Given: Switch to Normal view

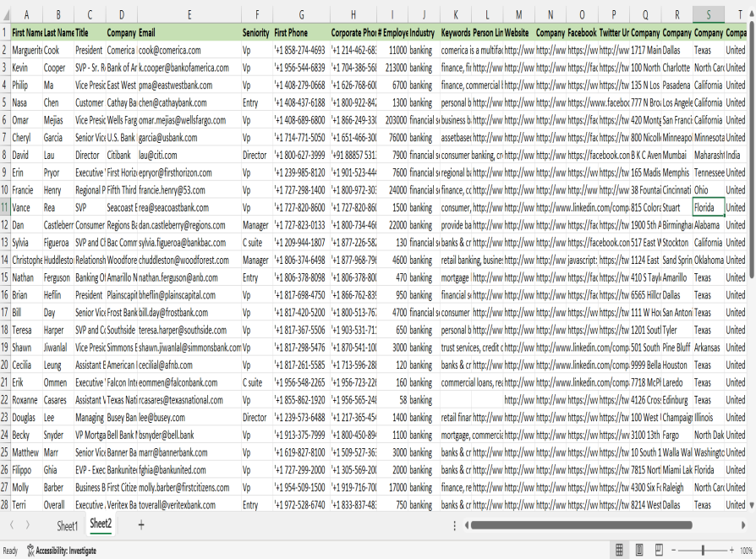Looking at the screenshot, I should click(x=619, y=550).
